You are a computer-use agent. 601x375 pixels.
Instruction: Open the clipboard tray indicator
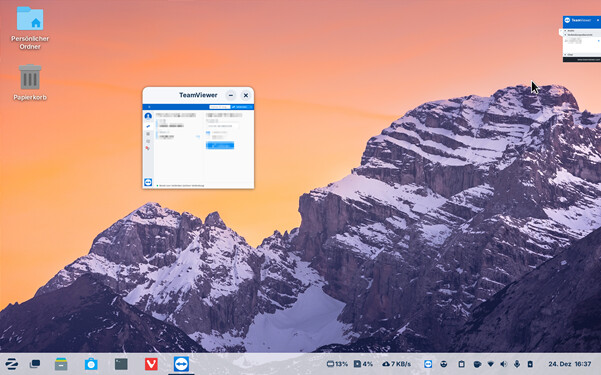click(x=461, y=363)
